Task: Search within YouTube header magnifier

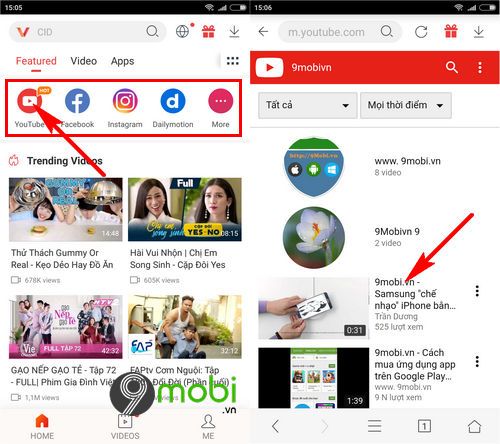Action: coord(452,67)
